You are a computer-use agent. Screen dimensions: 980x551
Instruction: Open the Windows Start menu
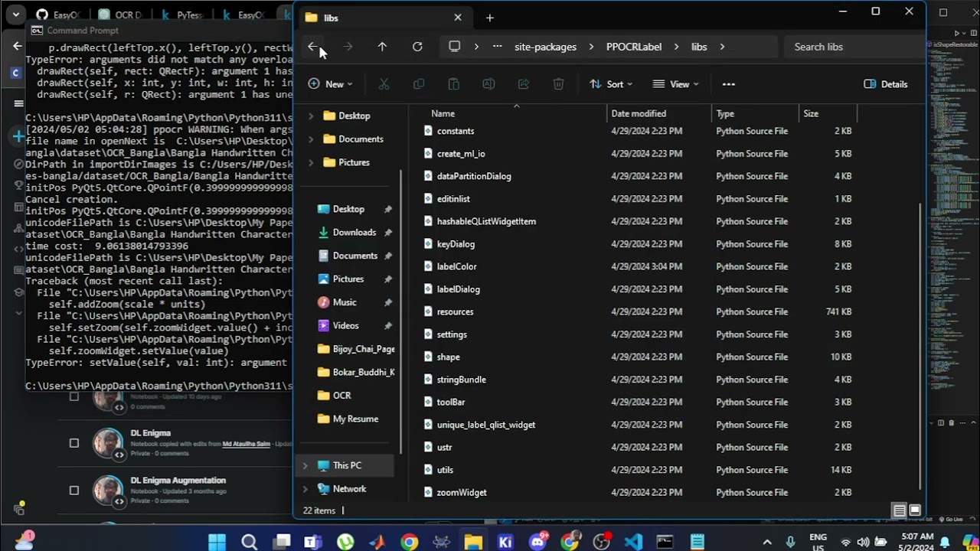tap(217, 543)
